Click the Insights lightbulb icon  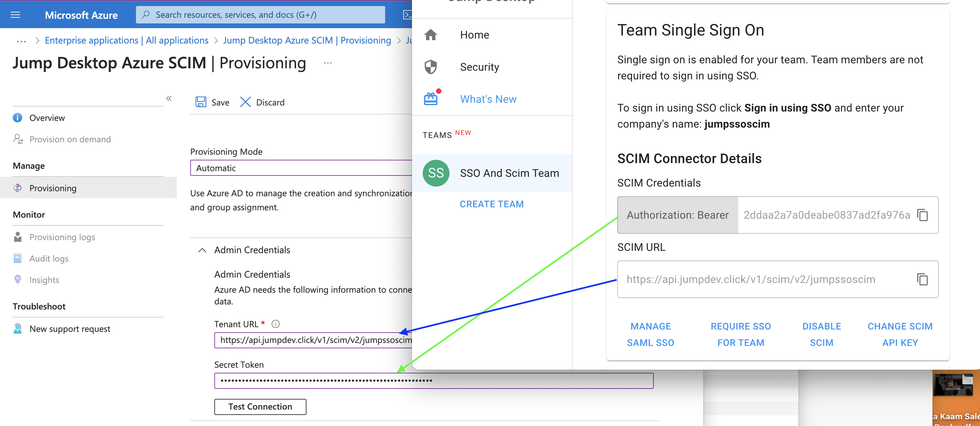tap(17, 280)
